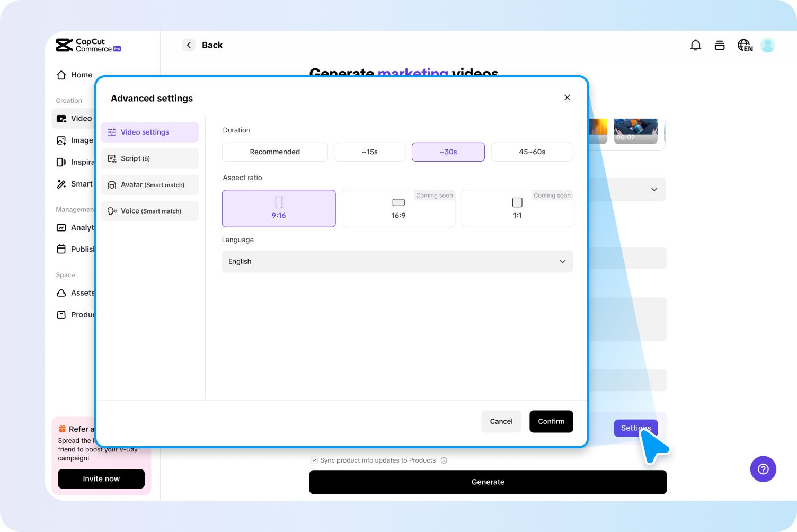Choose ~30s duration
The height and width of the screenshot is (532, 797).
click(448, 152)
